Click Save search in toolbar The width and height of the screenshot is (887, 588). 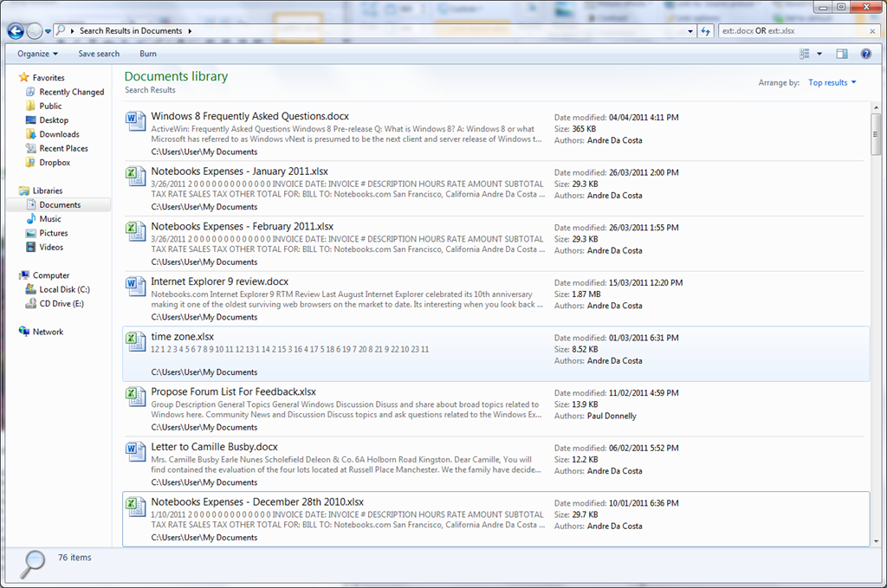tap(99, 54)
